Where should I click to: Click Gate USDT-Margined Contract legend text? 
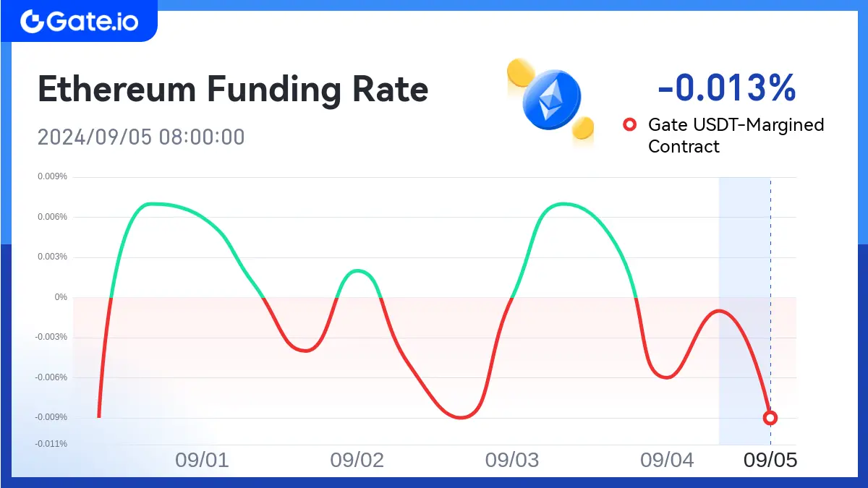click(736, 135)
